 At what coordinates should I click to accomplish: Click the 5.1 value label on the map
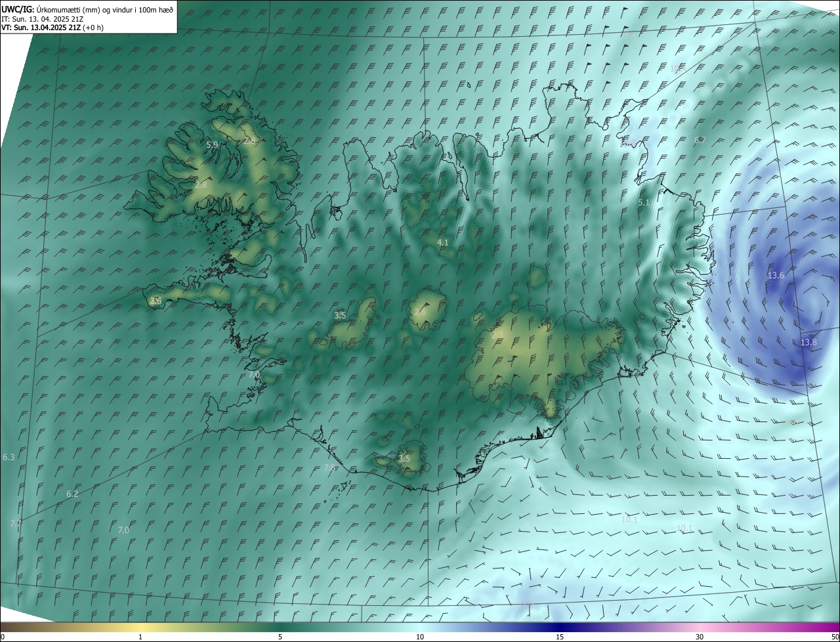(644, 203)
